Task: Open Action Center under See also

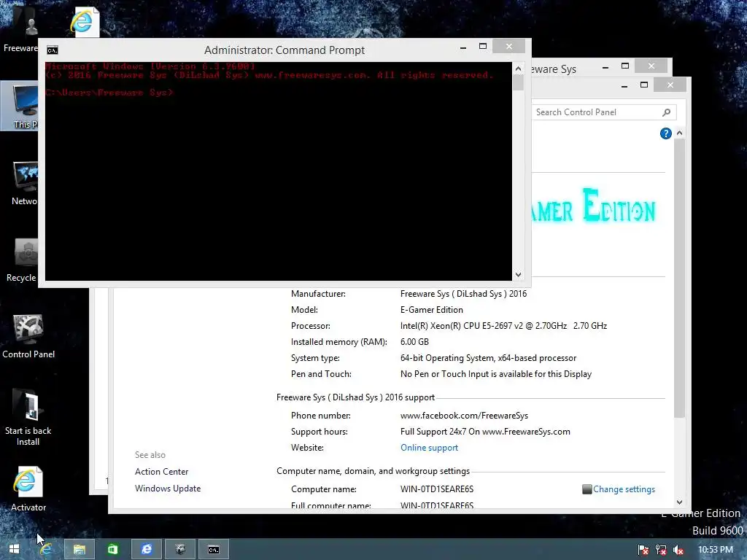Action: click(161, 472)
